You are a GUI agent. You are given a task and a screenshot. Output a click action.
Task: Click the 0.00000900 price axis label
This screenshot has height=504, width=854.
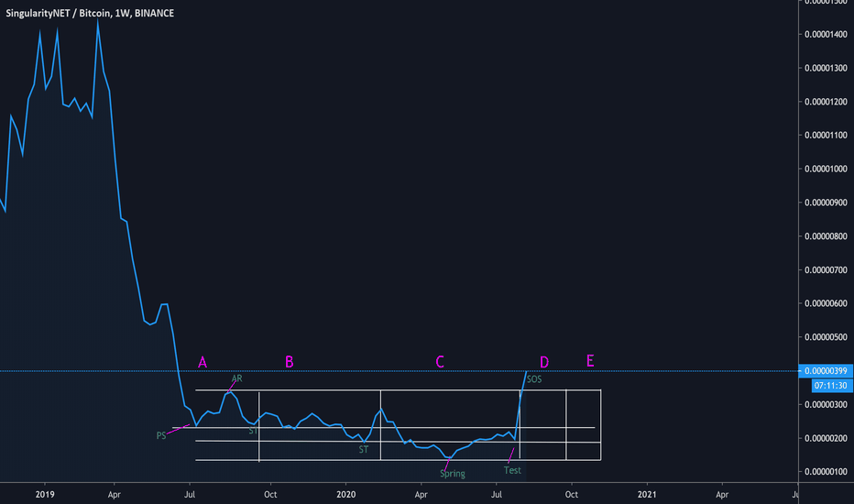(826, 203)
